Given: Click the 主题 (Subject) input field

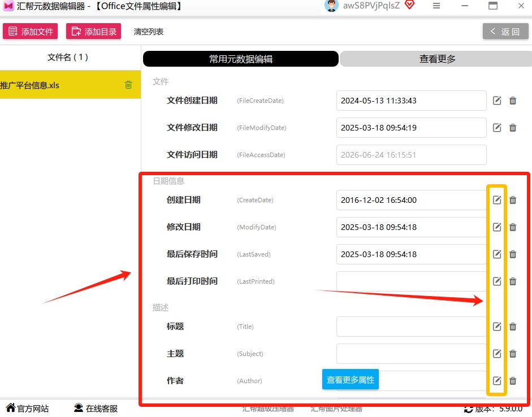Looking at the screenshot, I should 411,354.
